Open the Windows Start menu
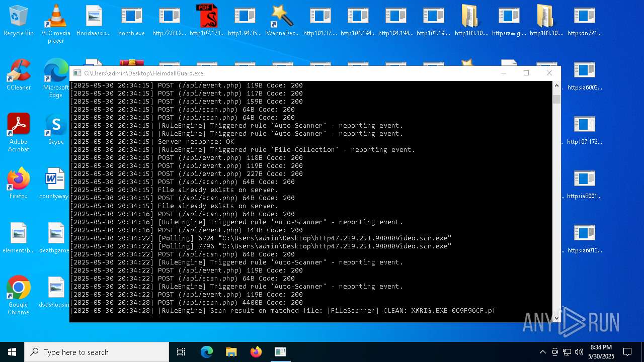Screen dimensions: 644x362 (12, 352)
